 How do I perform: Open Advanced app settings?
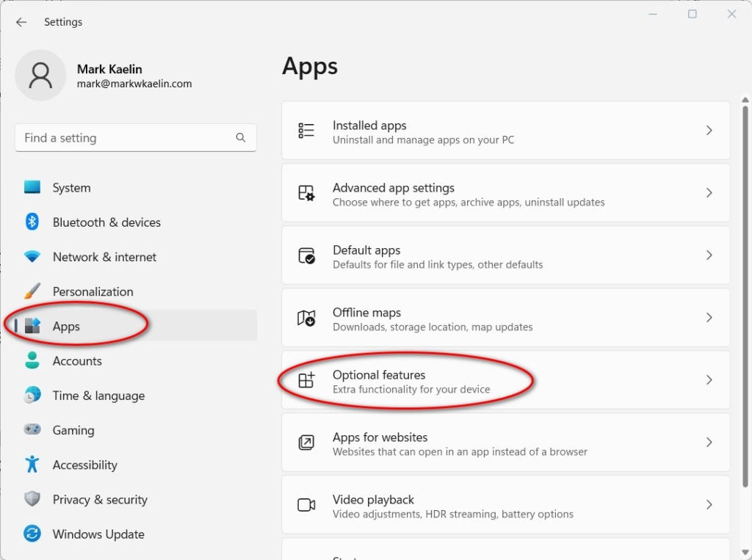(505, 192)
